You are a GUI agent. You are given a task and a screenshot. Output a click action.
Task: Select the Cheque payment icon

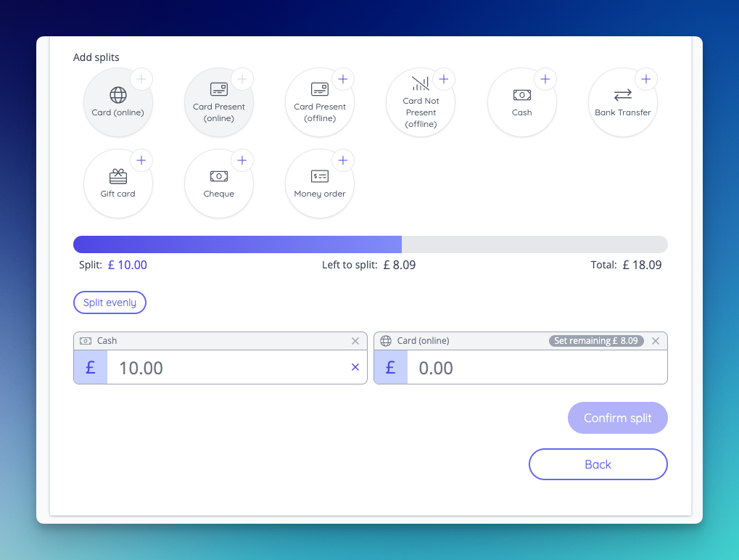click(218, 183)
